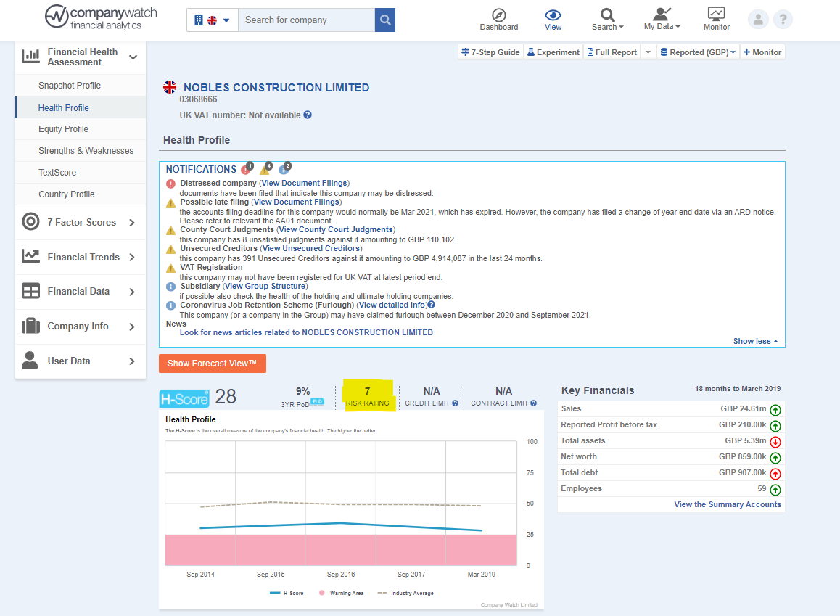Viewport: 840px width, 616px height.
Task: Open the help question mark icon
Action: (x=783, y=20)
